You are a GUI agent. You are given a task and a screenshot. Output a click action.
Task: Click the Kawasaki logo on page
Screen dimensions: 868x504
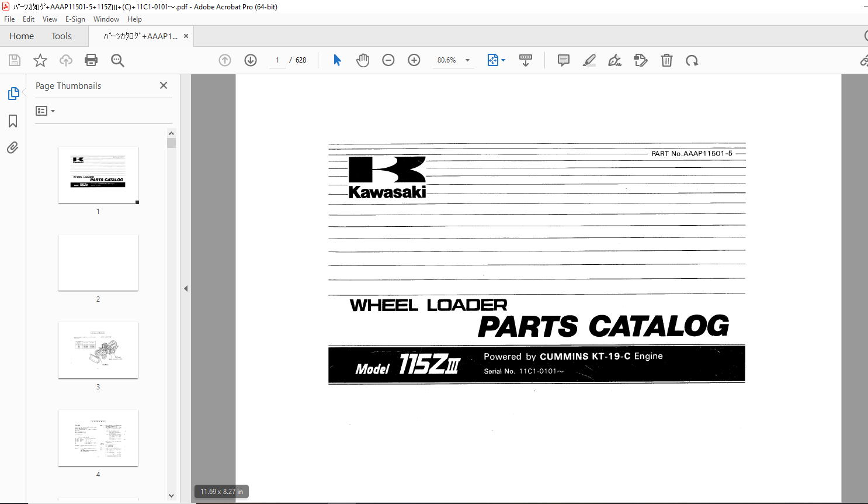pos(387,178)
